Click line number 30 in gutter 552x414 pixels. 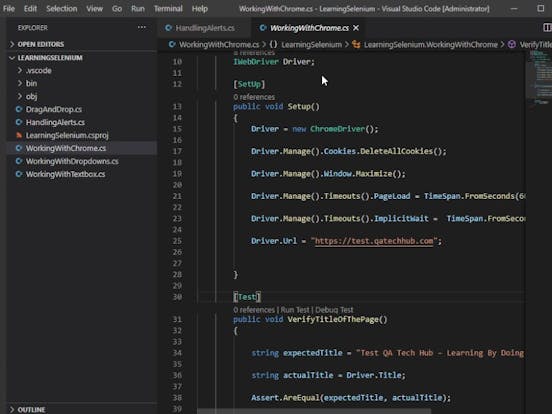pos(177,297)
